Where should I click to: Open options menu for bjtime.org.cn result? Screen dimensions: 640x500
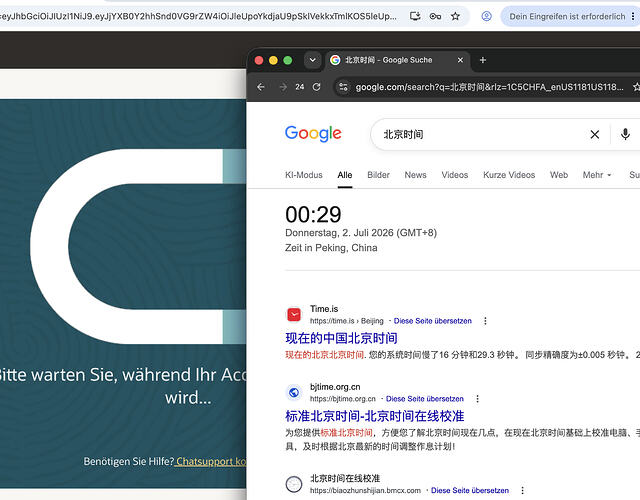point(478,399)
